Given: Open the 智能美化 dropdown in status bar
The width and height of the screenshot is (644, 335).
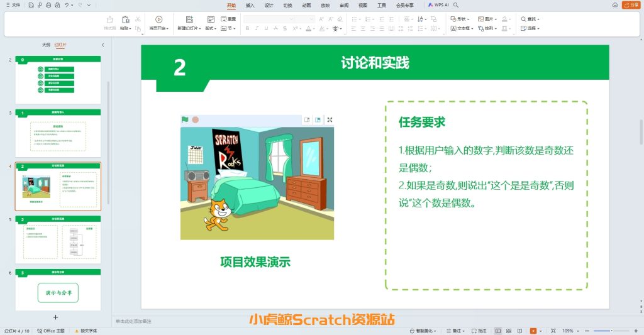Looking at the screenshot, I should pos(423,331).
